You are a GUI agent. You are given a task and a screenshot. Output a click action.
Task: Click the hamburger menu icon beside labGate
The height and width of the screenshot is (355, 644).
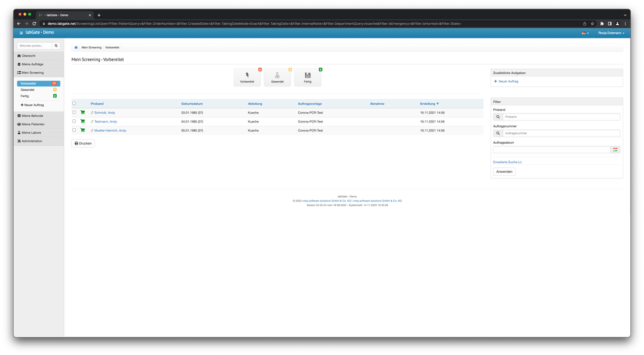[x=21, y=32]
